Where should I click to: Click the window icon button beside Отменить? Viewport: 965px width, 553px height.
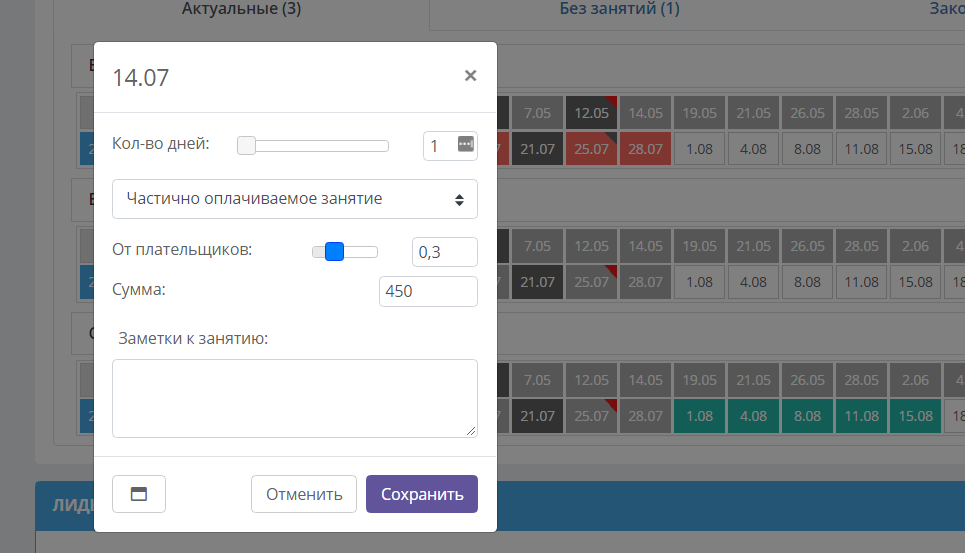139,494
